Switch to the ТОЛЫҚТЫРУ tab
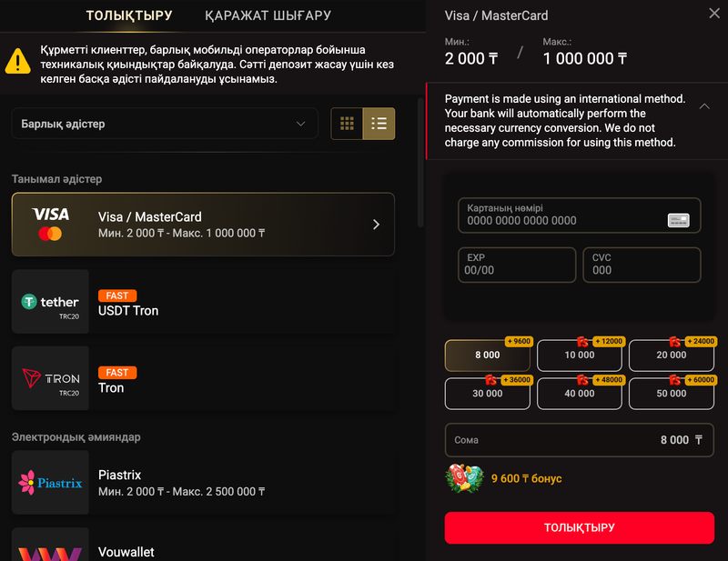 pyautogui.click(x=128, y=15)
